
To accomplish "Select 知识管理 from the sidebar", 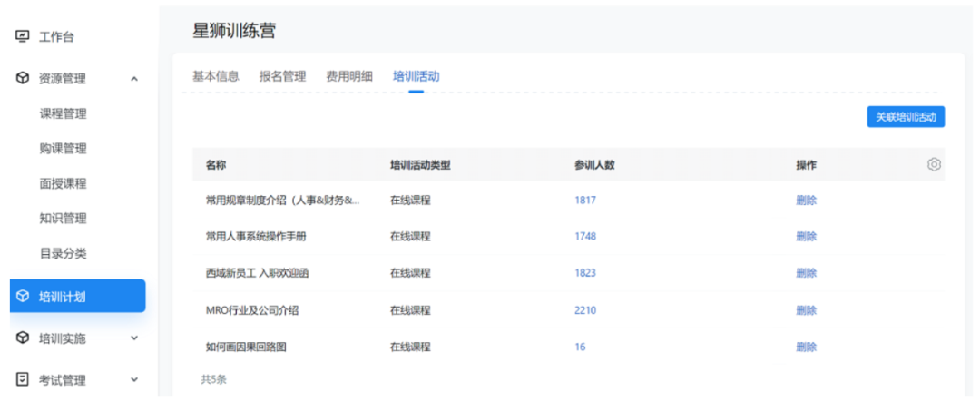I will 64,219.
